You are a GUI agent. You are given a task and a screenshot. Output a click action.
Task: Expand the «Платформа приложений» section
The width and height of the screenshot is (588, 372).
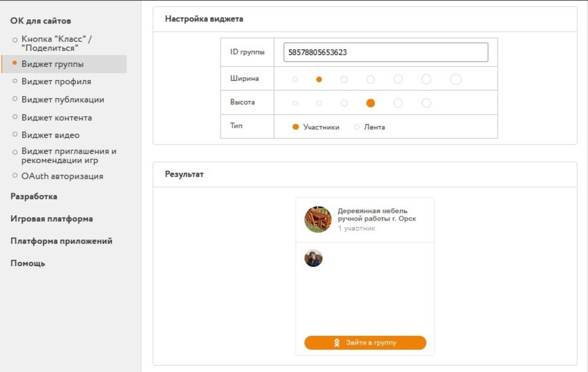pyautogui.click(x=61, y=241)
